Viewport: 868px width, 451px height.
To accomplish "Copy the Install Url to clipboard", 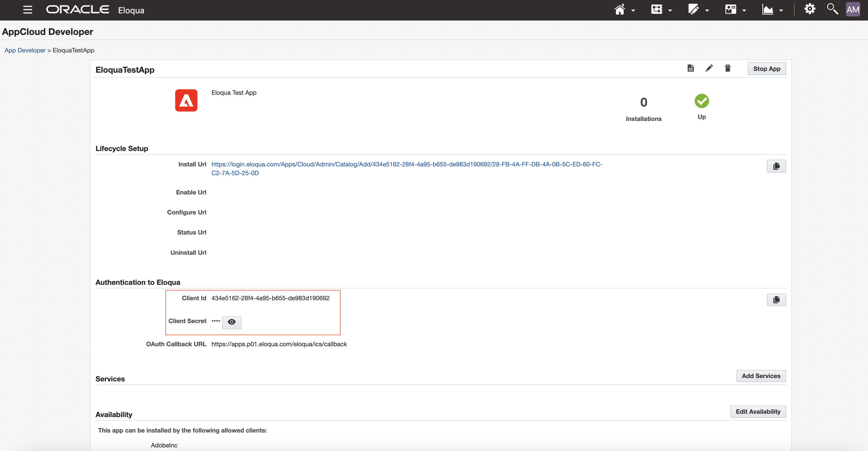I will pyautogui.click(x=776, y=166).
